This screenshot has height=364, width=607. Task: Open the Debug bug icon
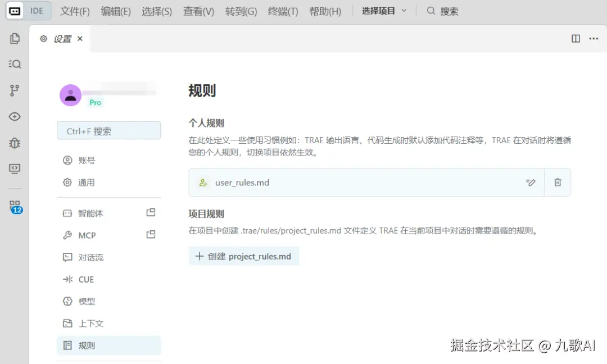pyautogui.click(x=15, y=143)
